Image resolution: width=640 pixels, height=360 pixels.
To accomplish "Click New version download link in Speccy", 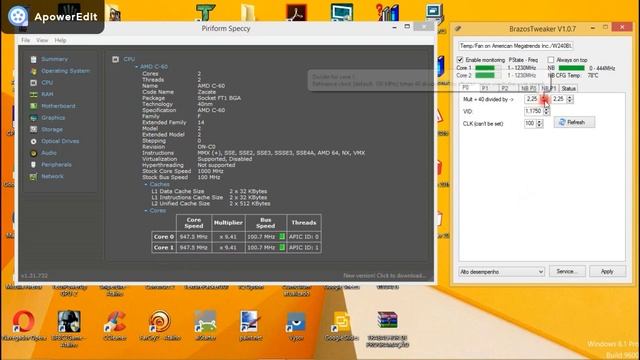I will coord(384,276).
